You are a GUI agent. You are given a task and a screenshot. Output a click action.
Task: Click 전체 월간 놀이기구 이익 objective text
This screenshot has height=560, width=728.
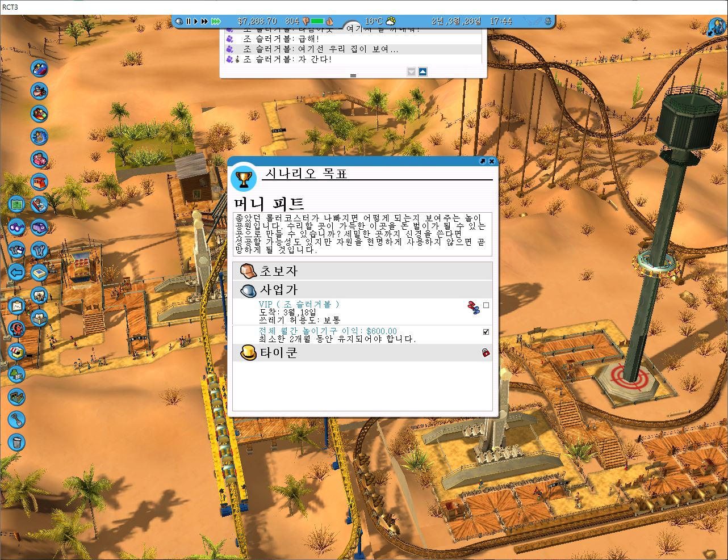[328, 331]
